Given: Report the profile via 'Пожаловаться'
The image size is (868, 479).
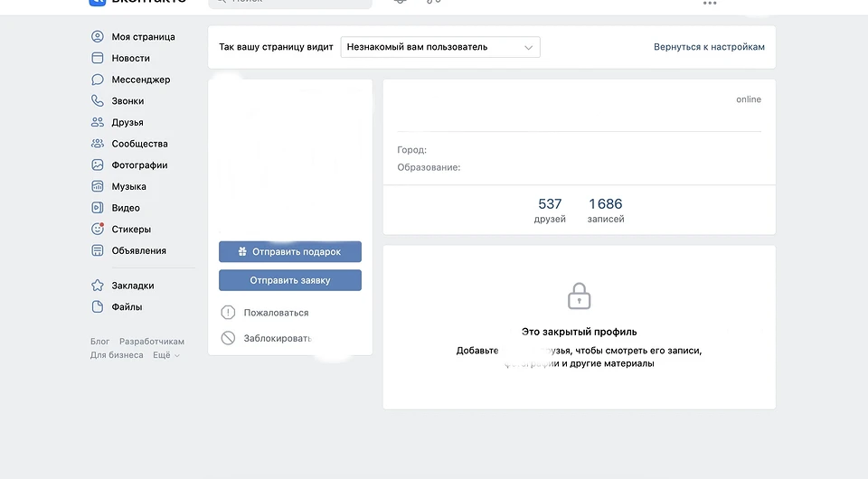Looking at the screenshot, I should point(276,313).
